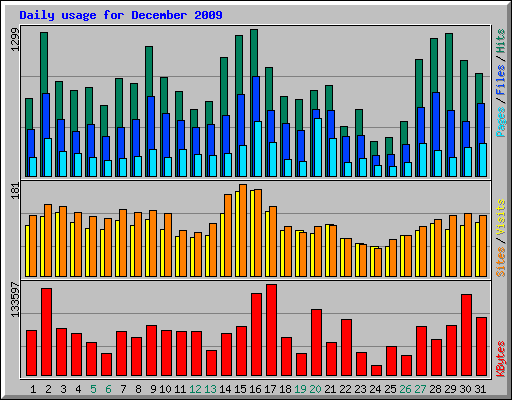512x400 pixels.
Task: Click the green Hits bar for day 2
Action: pyautogui.click(x=44, y=63)
